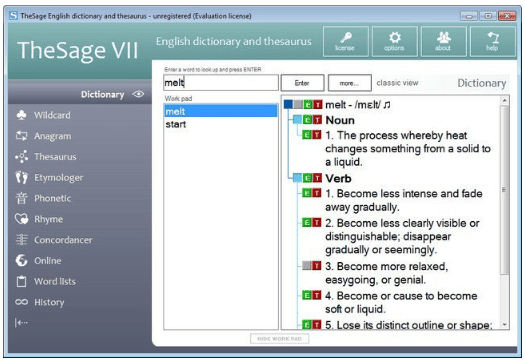Collapse the sidebar with the arrow icon
The image size is (525, 360).
21,322
